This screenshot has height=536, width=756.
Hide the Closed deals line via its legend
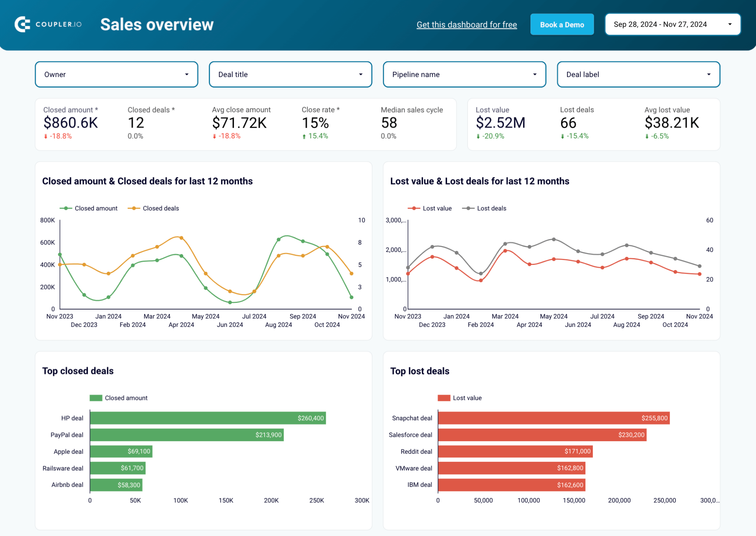click(160, 208)
